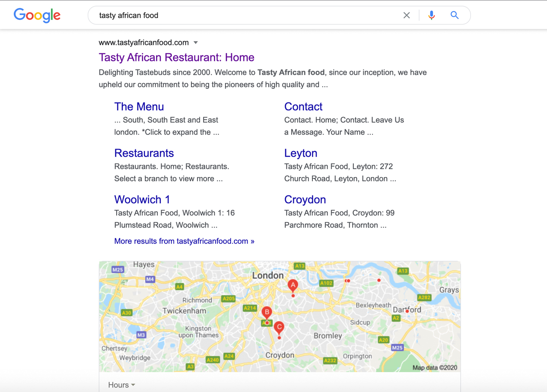Screen dimensions: 547x392
Task: Expand the arrow next to www.tastyafricanfood.com
Action: pyautogui.click(x=196, y=42)
